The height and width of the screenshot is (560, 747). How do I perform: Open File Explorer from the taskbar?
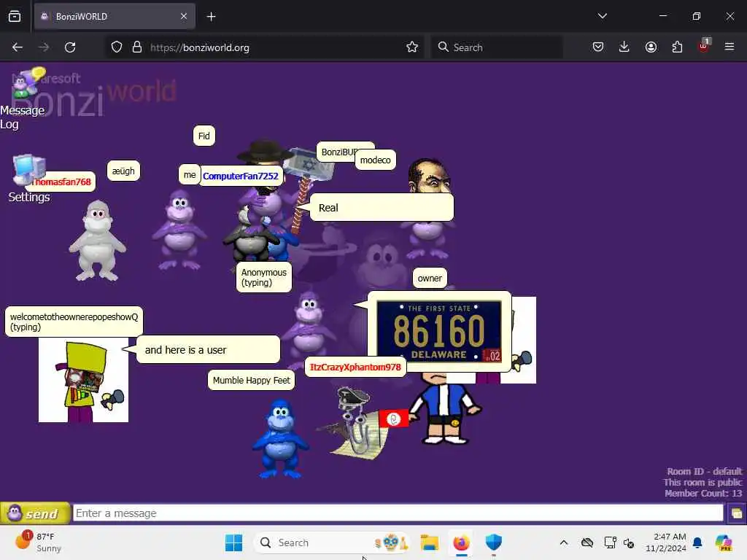(429, 542)
